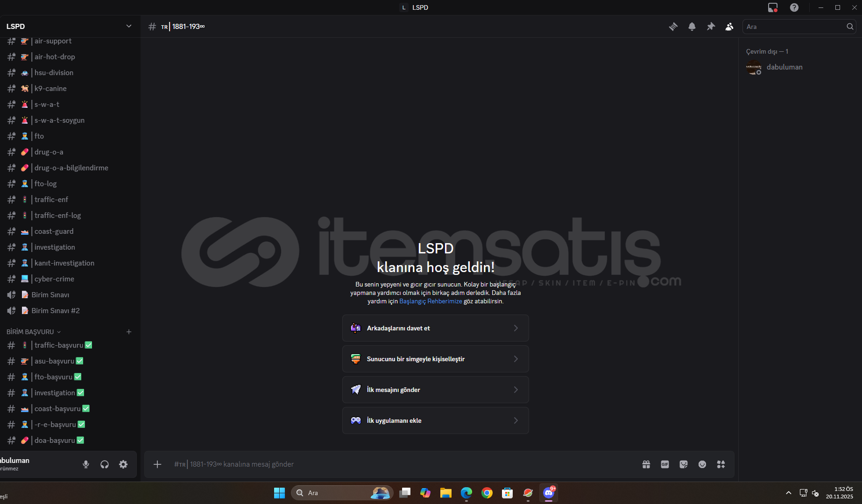The width and height of the screenshot is (862, 504).
Task: Join the Birim Sınavı voice channel
Action: [x=70, y=295]
